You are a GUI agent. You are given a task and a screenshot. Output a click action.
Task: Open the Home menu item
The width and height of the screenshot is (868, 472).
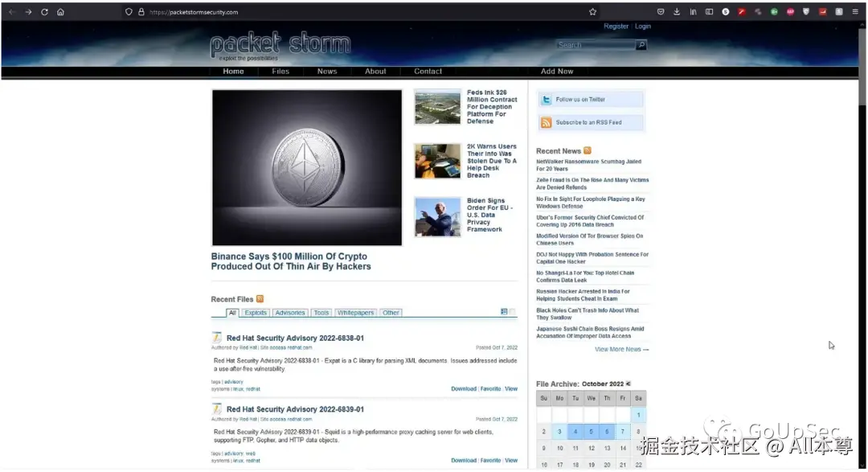coord(233,72)
